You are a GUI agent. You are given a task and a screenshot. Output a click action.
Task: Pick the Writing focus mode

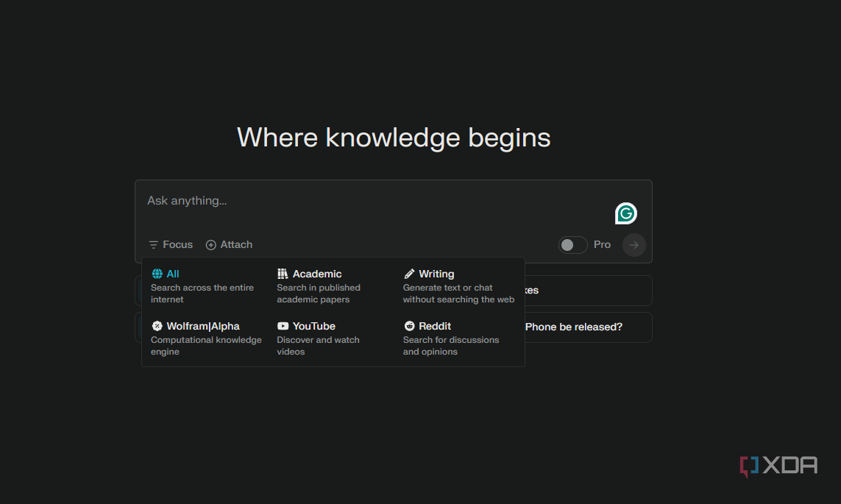tap(459, 285)
